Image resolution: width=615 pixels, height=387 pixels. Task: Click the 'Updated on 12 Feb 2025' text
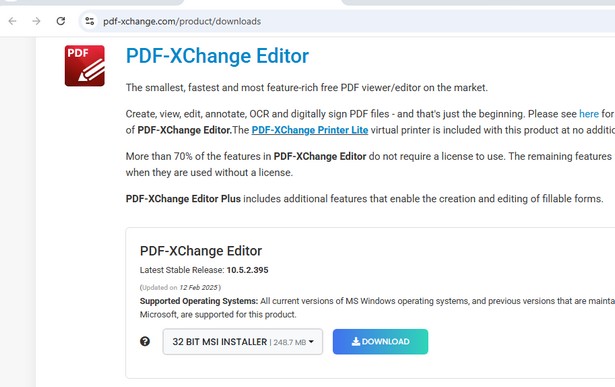[180, 287]
